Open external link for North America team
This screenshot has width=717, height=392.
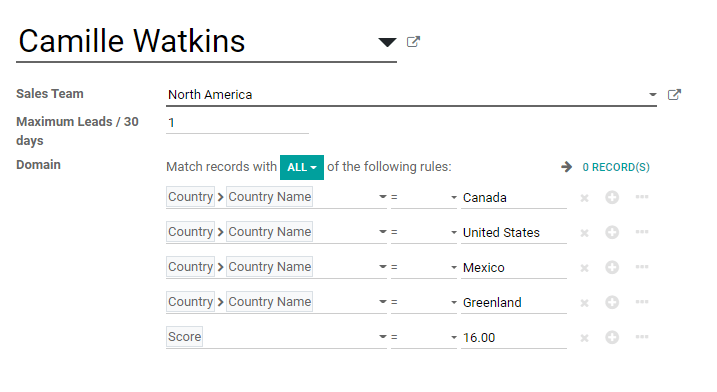pos(674,94)
